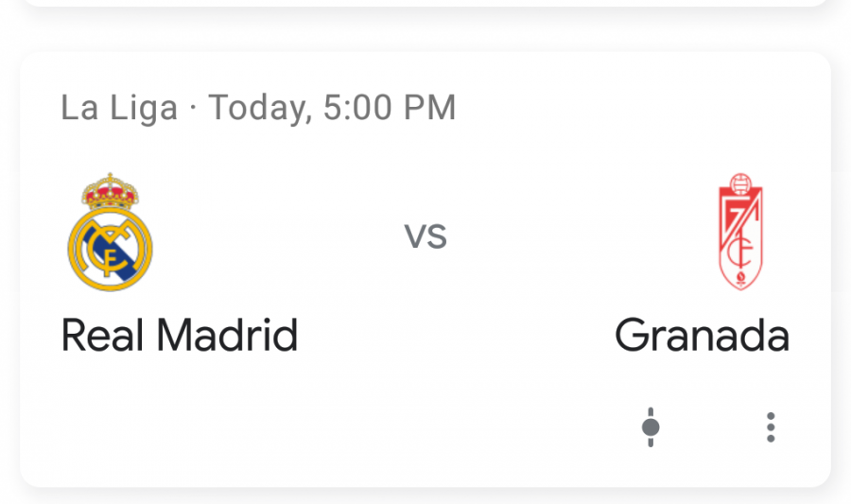Viewport: 851px width, 504px height.
Task: Tap the Granada club crest logo
Action: (740, 232)
